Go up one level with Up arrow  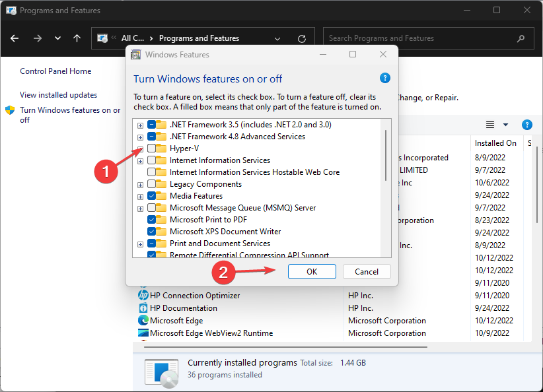click(77, 38)
